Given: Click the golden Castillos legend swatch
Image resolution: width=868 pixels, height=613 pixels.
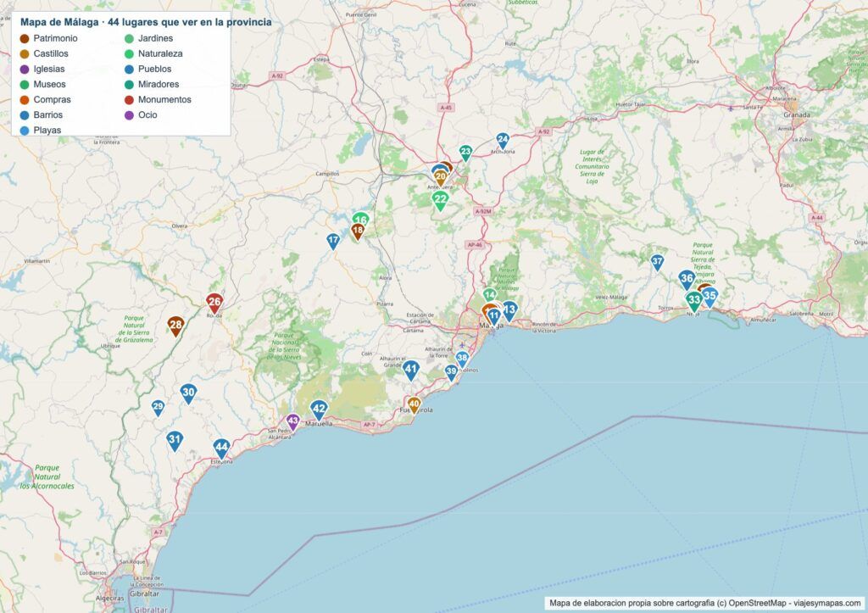Looking at the screenshot, I should tap(25, 53).
